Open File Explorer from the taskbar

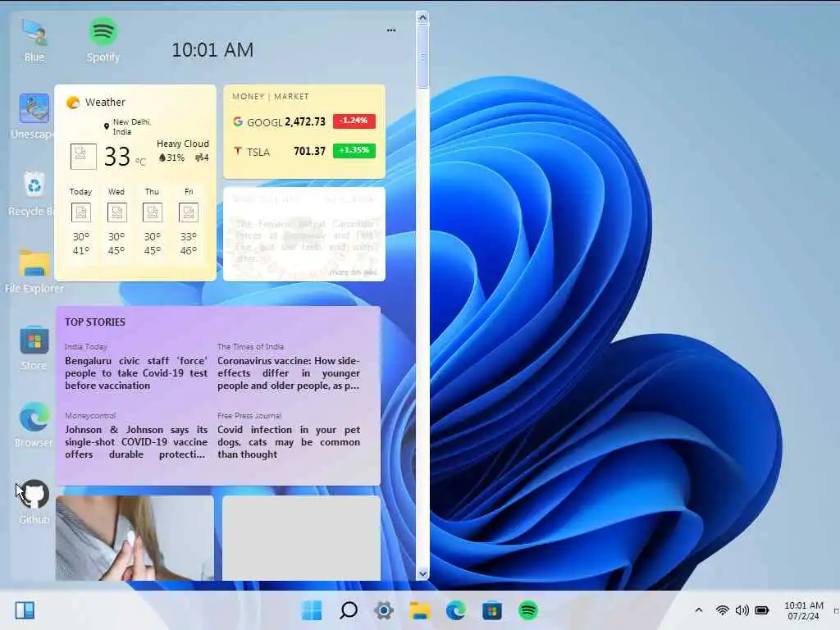[420, 610]
